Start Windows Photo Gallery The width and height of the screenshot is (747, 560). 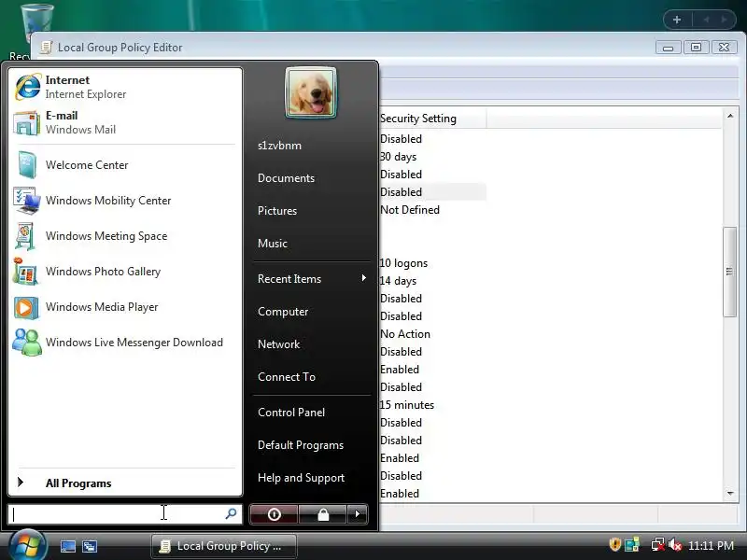pyautogui.click(x=125, y=272)
